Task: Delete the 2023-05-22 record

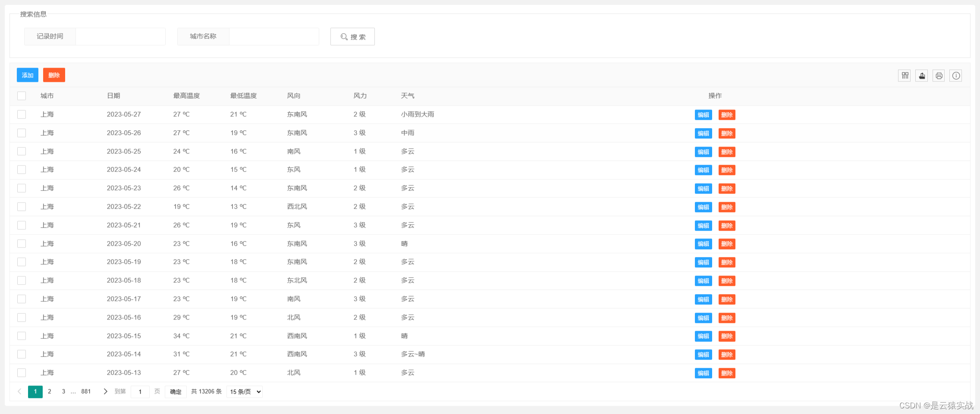Action: click(727, 207)
